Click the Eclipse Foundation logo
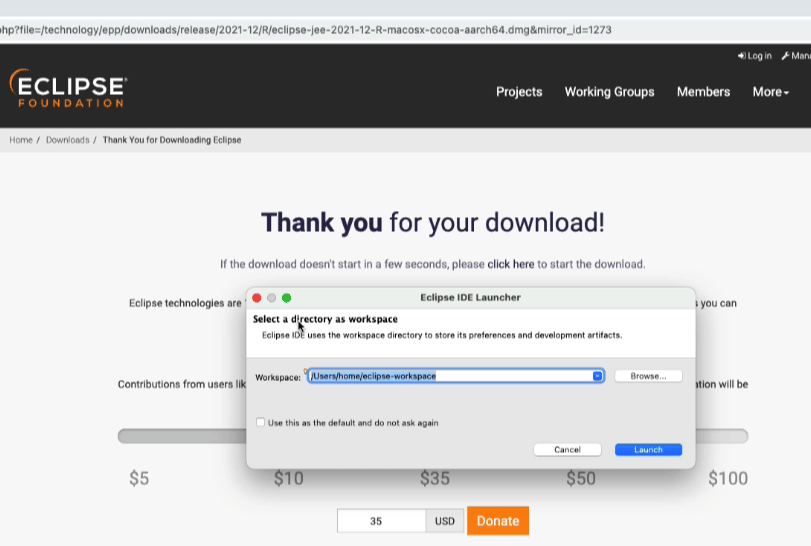The width and height of the screenshot is (811, 546). click(68, 89)
